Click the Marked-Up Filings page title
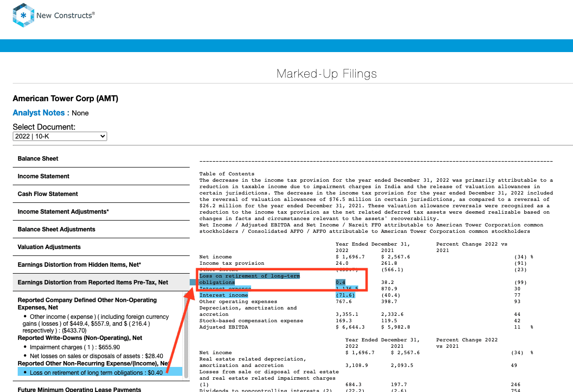This screenshot has height=392, width=573. pyautogui.click(x=326, y=74)
